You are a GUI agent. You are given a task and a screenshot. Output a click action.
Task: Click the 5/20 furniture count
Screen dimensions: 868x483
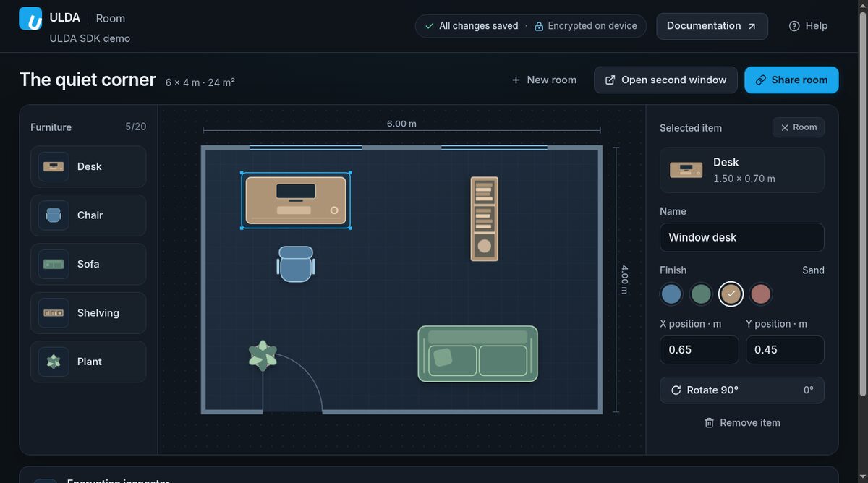[x=135, y=127]
